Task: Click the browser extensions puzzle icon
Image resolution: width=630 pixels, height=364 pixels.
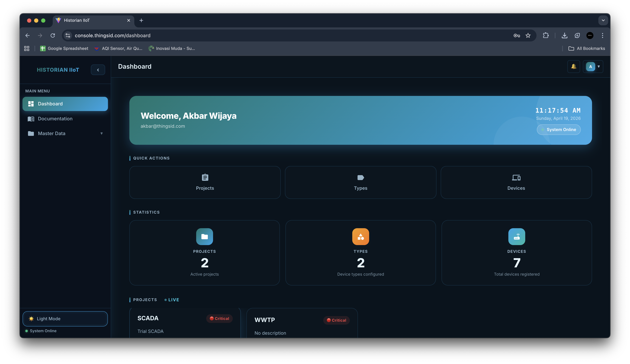Action: click(x=546, y=35)
